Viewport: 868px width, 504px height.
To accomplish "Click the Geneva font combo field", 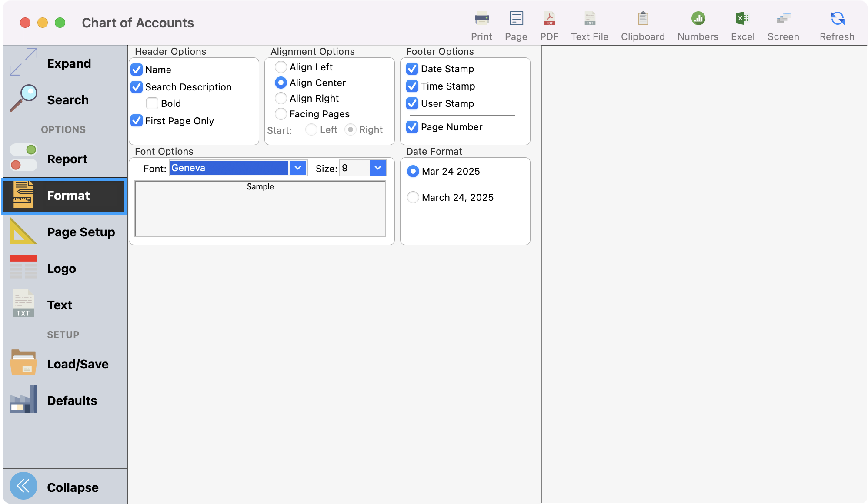I will click(x=229, y=168).
